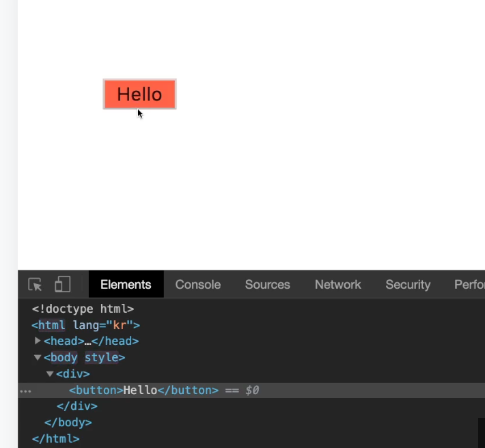This screenshot has width=485, height=448.
Task: Activate the inspect element picker icon
Action: pos(35,285)
